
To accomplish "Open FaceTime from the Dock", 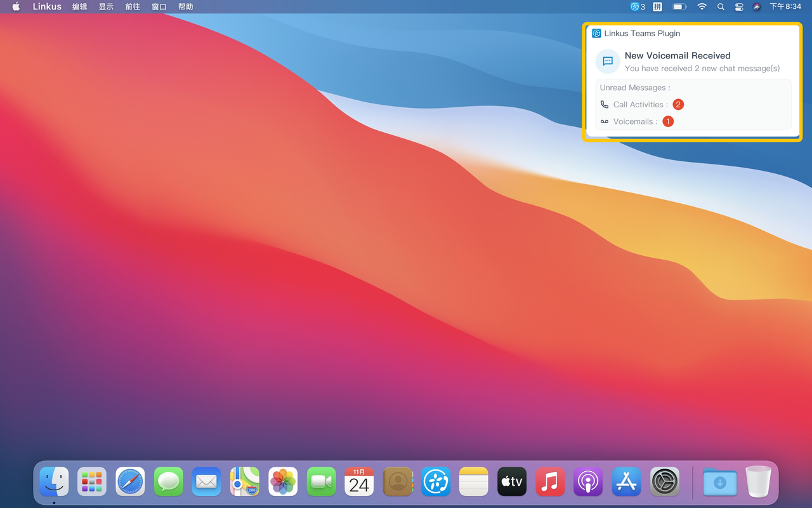I will [321, 482].
